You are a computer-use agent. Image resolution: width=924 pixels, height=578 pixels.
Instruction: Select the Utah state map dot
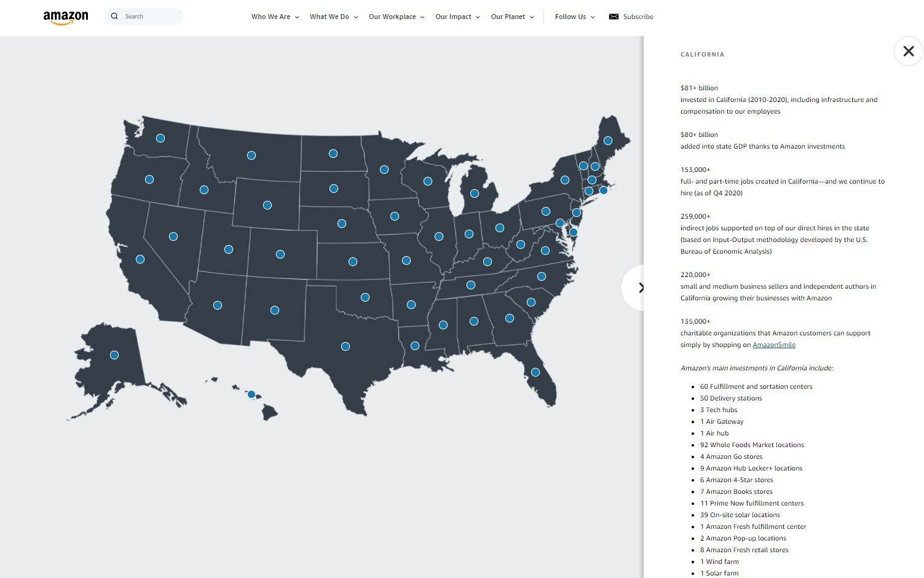tap(229, 249)
